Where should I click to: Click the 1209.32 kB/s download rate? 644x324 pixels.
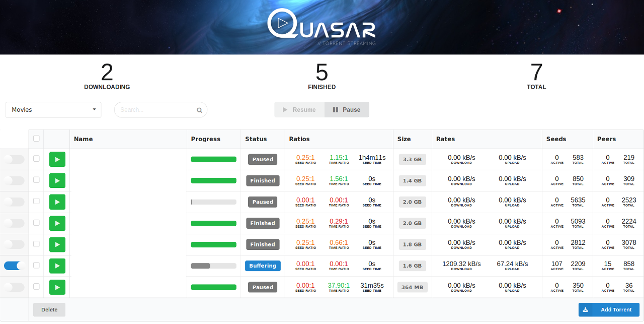pos(461,264)
